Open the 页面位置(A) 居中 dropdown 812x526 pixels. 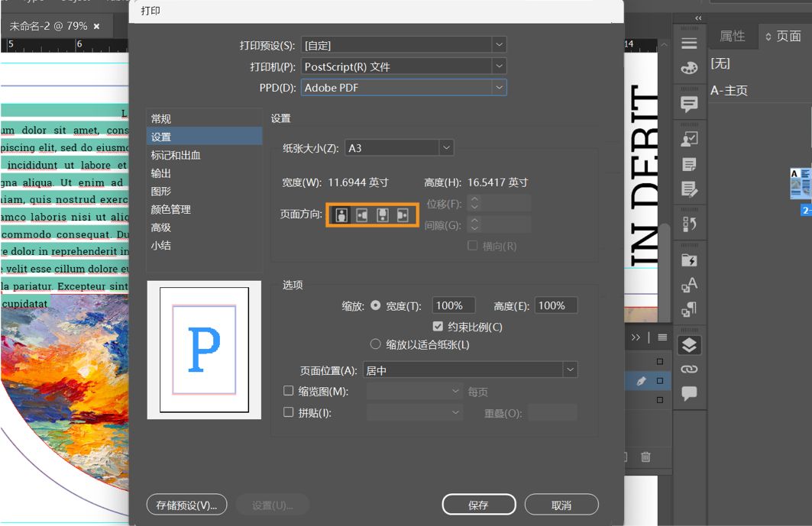click(471, 370)
